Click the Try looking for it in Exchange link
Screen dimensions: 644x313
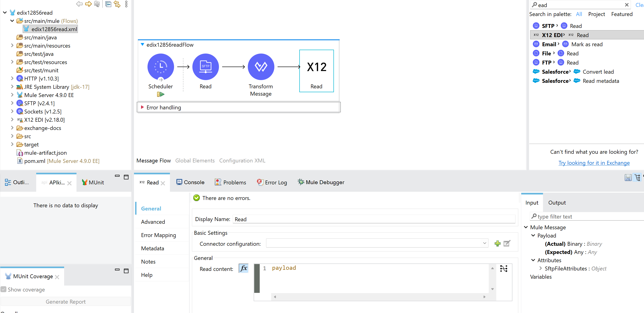coord(594,163)
